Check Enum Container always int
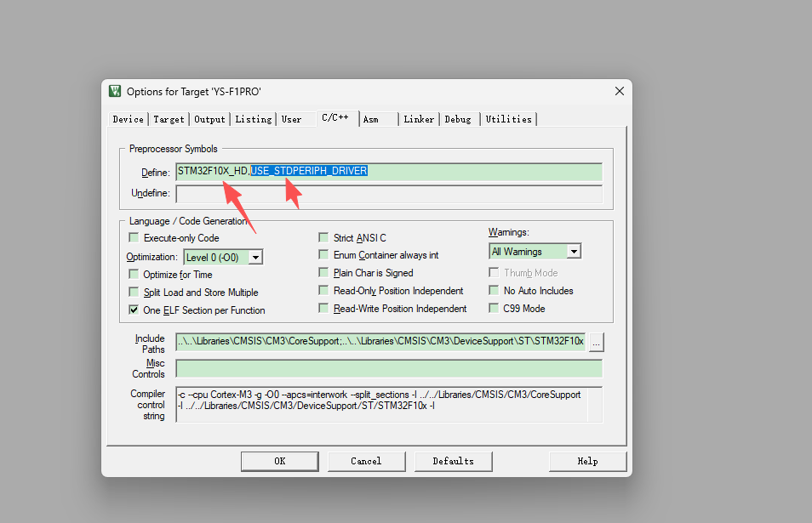 click(x=323, y=254)
